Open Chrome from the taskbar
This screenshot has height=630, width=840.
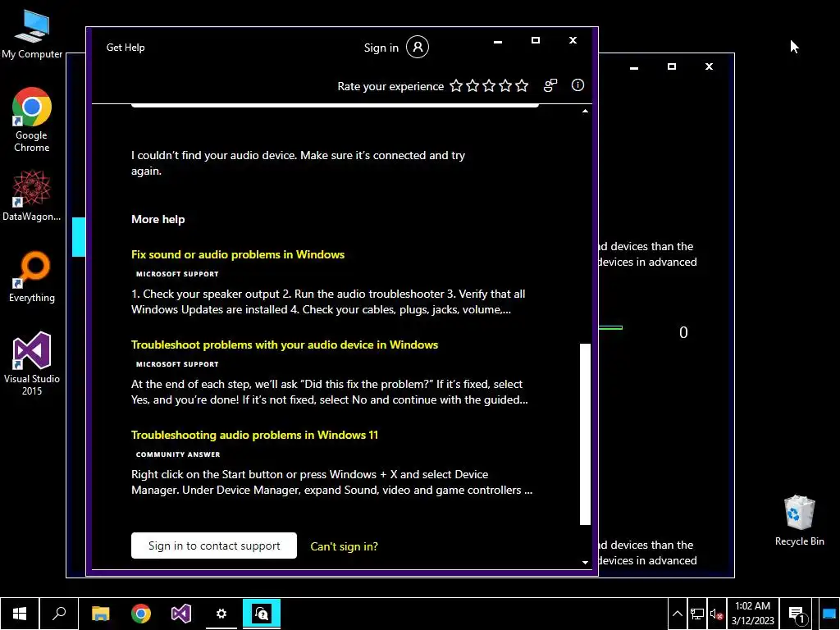point(141,614)
